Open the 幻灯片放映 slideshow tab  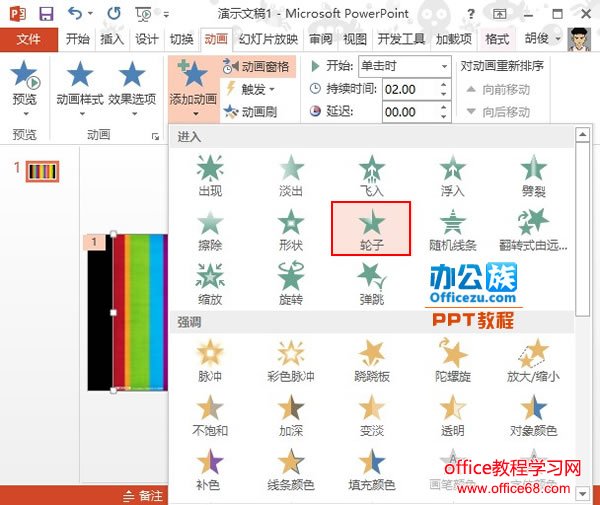268,39
